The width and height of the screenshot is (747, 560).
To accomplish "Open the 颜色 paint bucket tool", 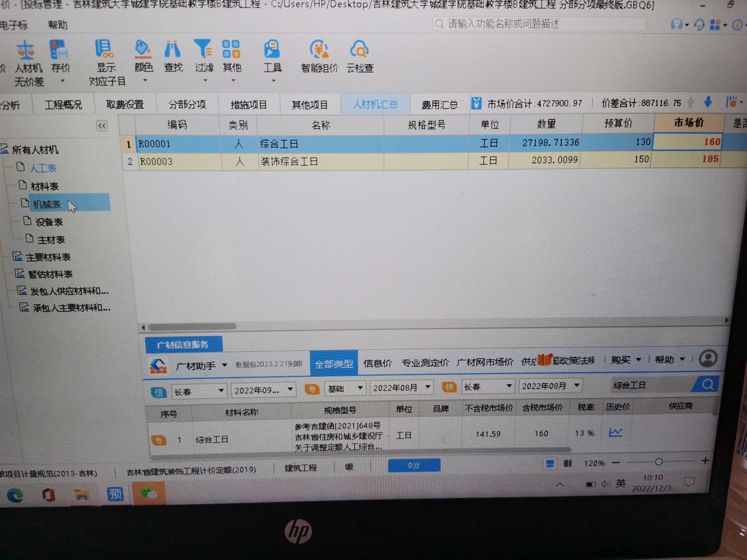I will point(143,49).
